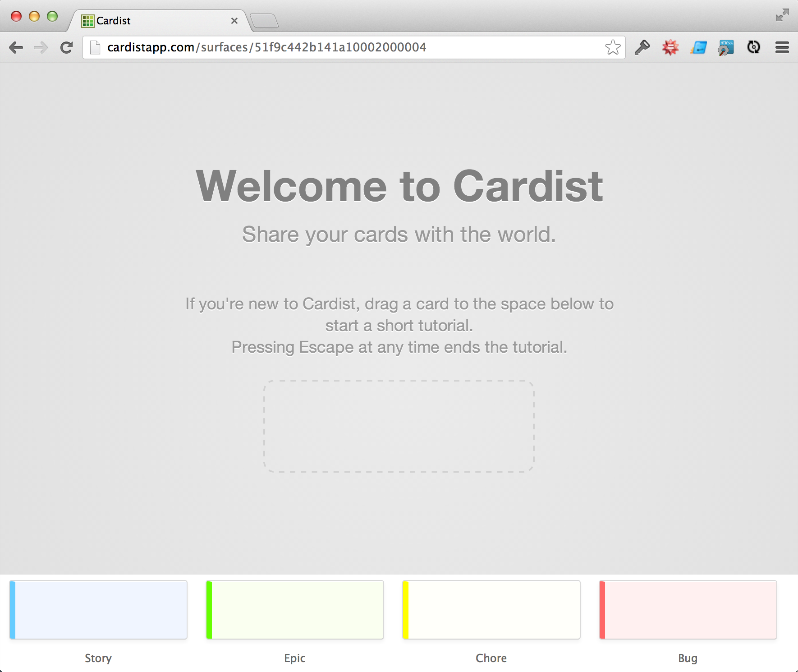Select the yellow Chore card

click(491, 610)
